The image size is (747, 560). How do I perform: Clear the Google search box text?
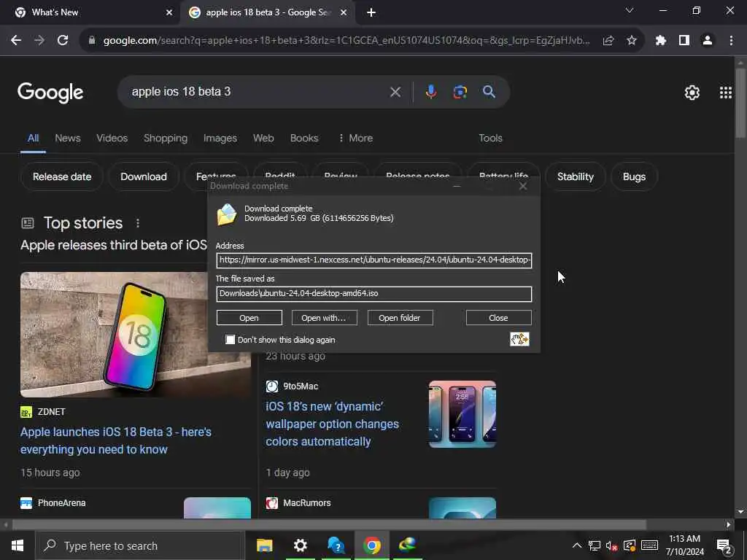pos(395,92)
